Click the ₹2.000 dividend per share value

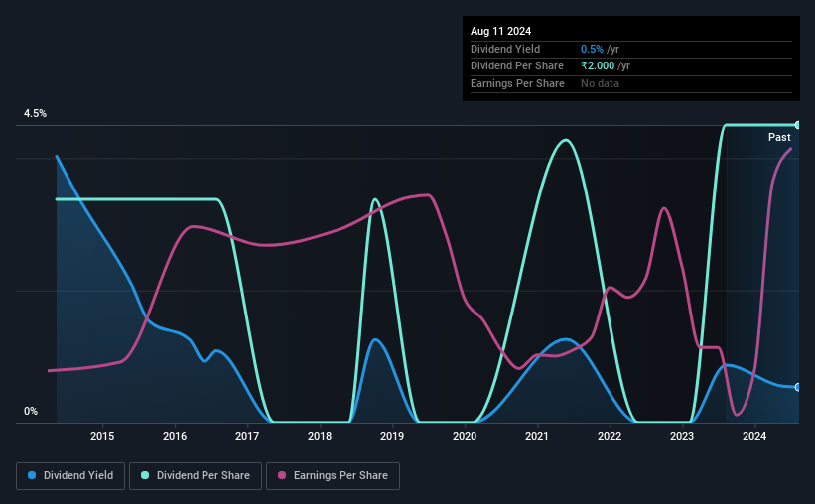[598, 66]
